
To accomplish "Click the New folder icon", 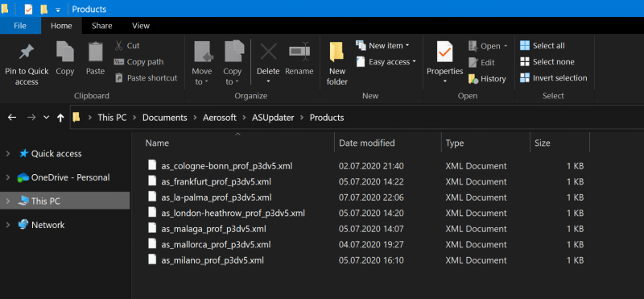I will click(336, 52).
